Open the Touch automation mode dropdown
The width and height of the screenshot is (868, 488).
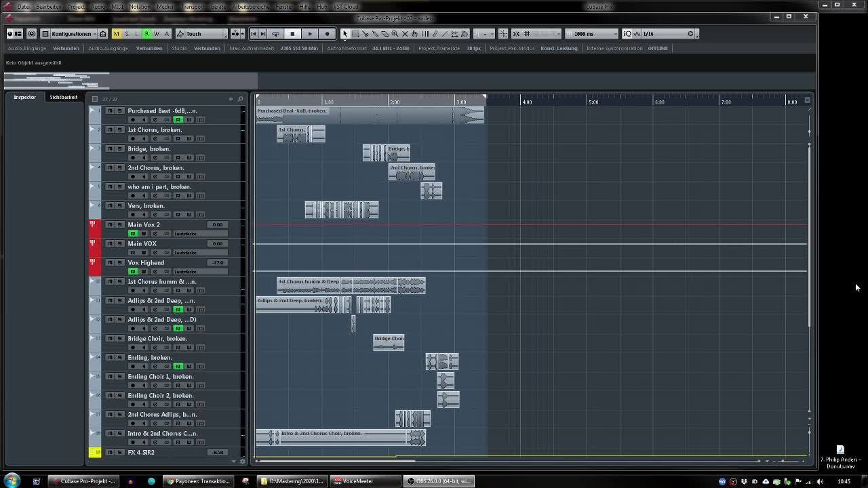202,34
